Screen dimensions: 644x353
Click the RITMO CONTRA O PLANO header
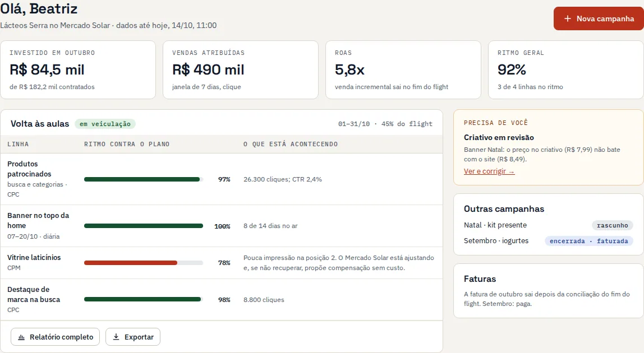(x=127, y=144)
